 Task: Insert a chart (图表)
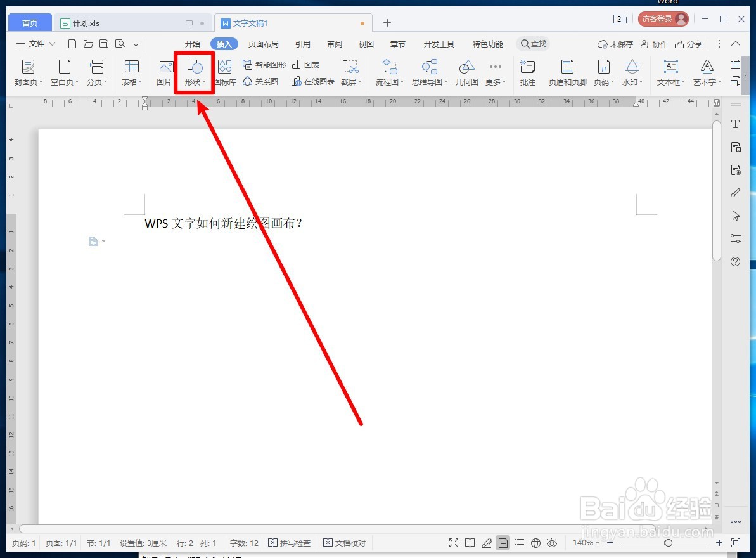tap(305, 65)
